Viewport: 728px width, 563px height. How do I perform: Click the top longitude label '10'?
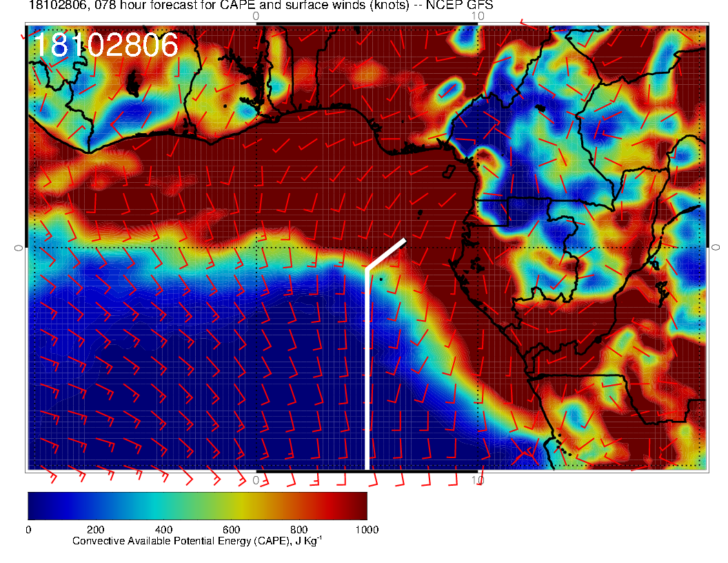coord(478,17)
